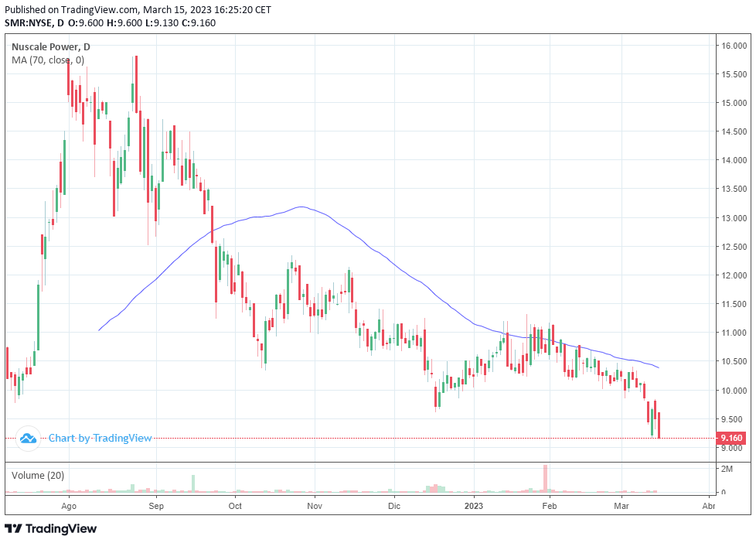Click the 16.000 price axis label
756x543 pixels.
[x=734, y=46]
